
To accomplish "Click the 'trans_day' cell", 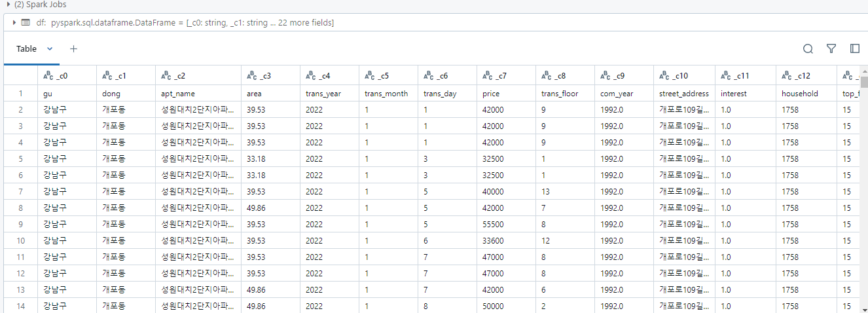I will 447,94.
